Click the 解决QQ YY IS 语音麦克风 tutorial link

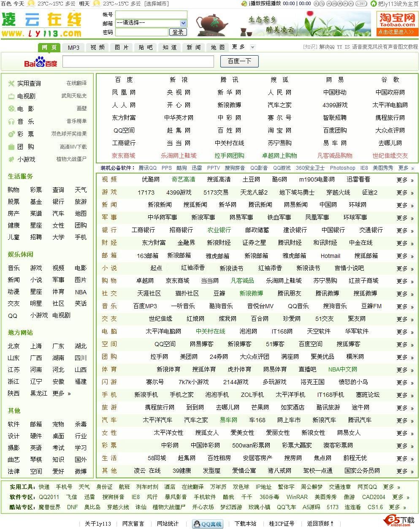[369, 47]
